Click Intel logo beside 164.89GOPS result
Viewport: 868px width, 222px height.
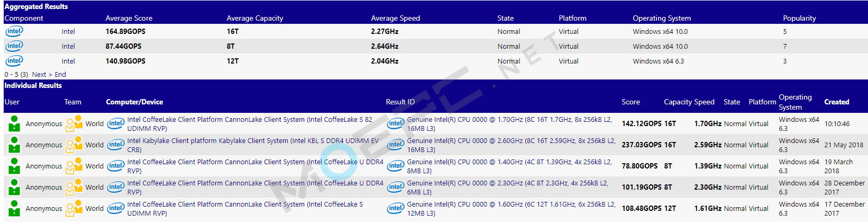tap(14, 31)
